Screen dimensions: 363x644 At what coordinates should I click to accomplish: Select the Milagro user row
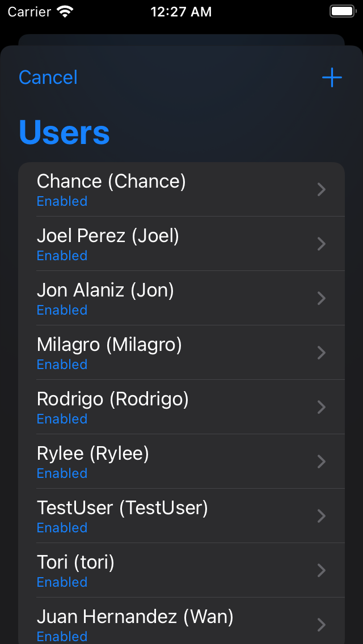[170, 353]
